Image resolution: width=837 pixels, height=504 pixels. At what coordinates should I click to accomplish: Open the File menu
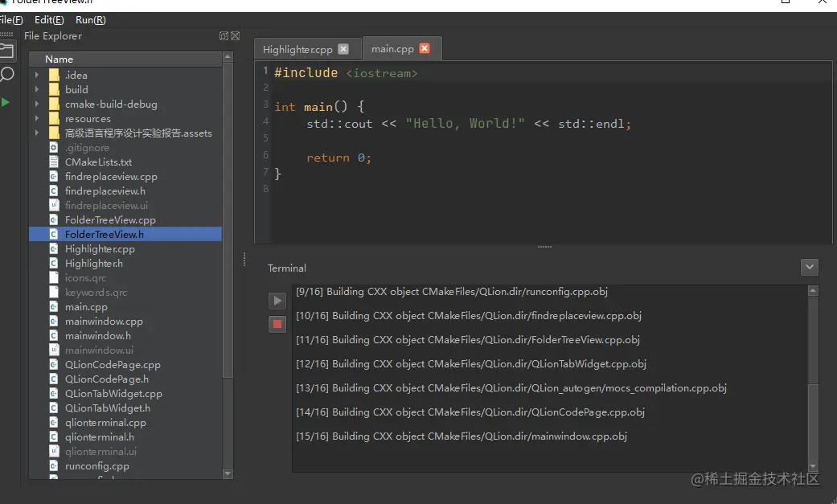pos(11,20)
